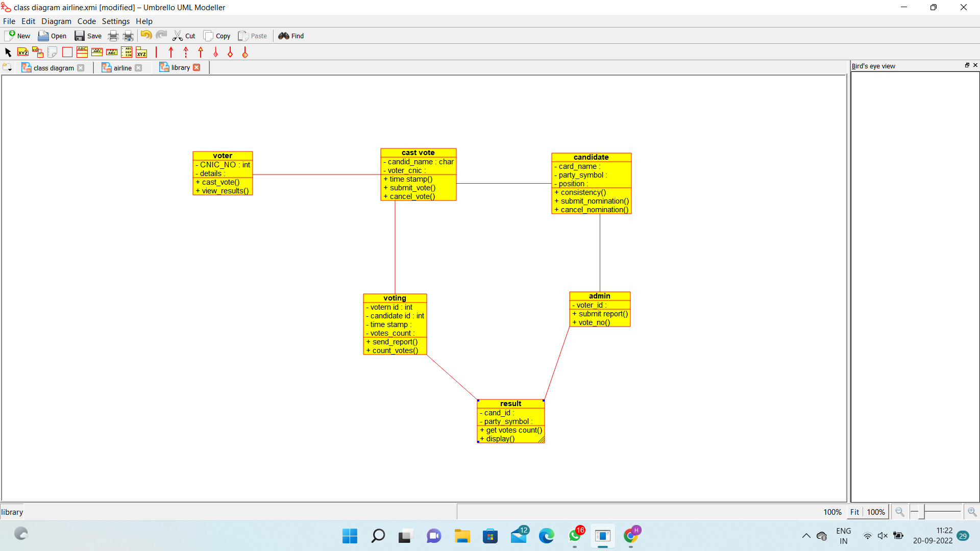
Task: Expand hidden system tray icons chevron
Action: tap(806, 536)
